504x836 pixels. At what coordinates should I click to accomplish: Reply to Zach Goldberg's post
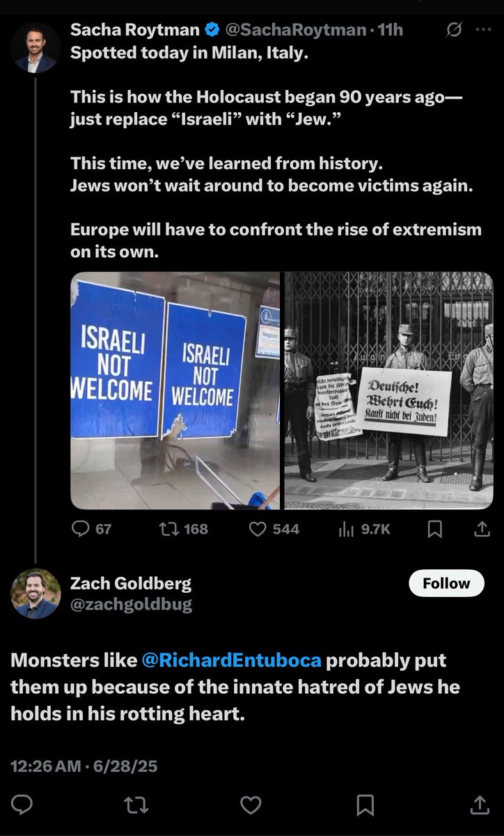coord(23,805)
